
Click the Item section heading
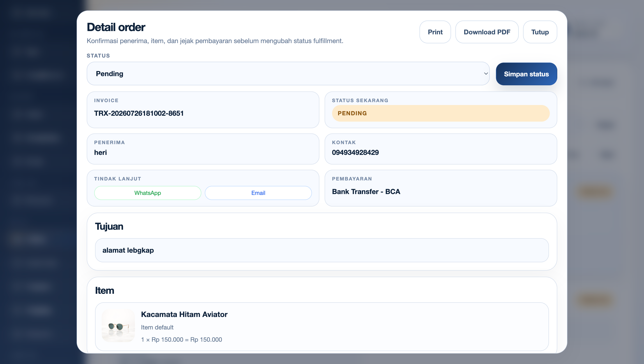(x=105, y=290)
